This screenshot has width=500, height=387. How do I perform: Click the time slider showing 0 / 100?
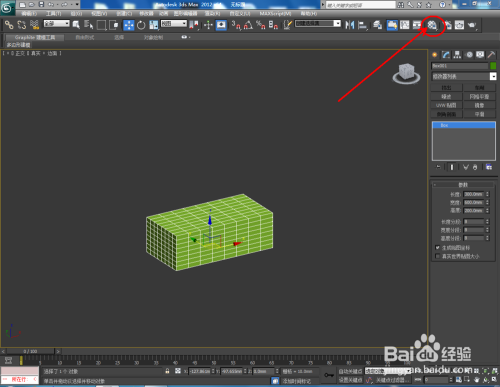coord(30,351)
